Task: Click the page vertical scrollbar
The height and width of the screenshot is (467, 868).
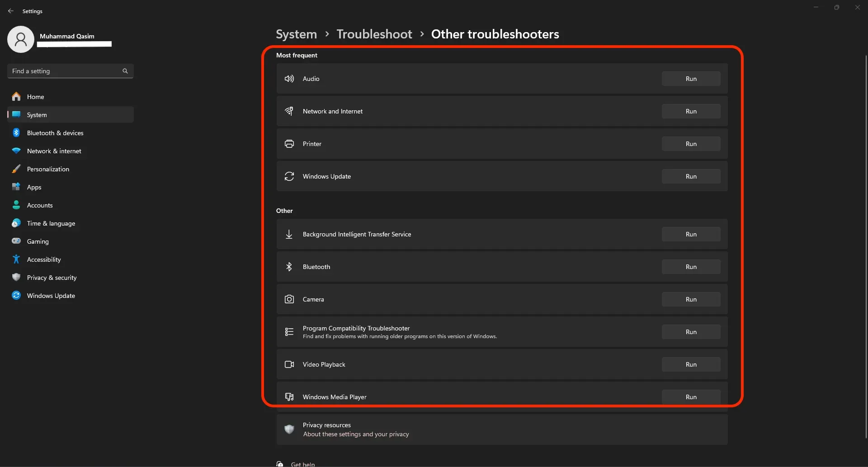Action: coord(866,246)
